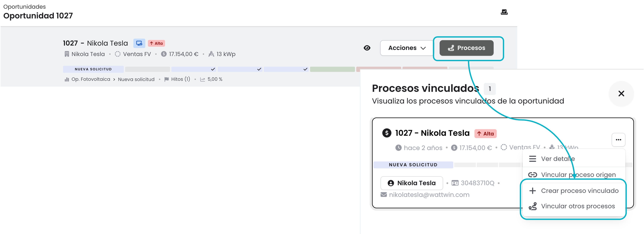Select NUEVA SOLICITUD stage on the process card
The width and height of the screenshot is (644, 234).
[413, 165]
